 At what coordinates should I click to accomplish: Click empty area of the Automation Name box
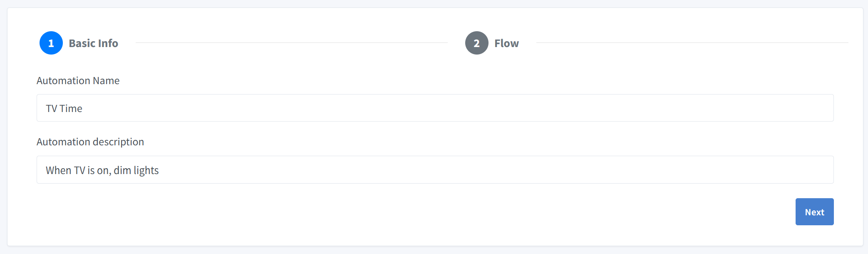click(x=458, y=108)
